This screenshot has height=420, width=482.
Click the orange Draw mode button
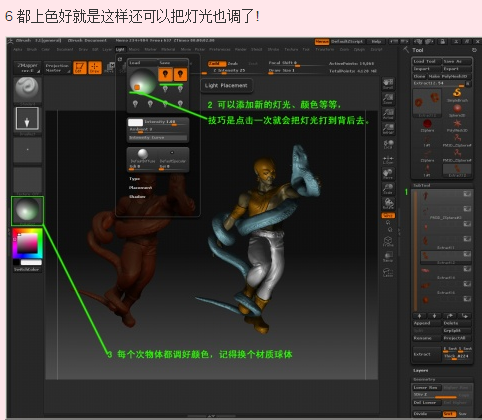tap(95, 68)
